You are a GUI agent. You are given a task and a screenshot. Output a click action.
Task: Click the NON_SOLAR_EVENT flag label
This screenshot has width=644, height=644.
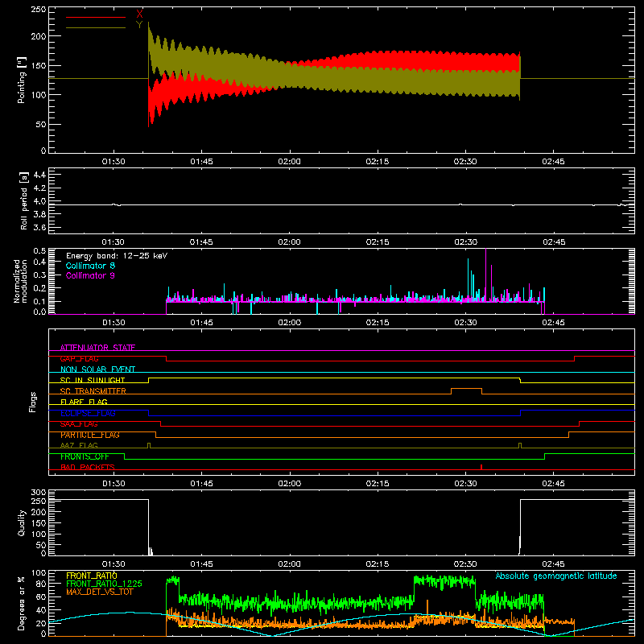[97, 369]
